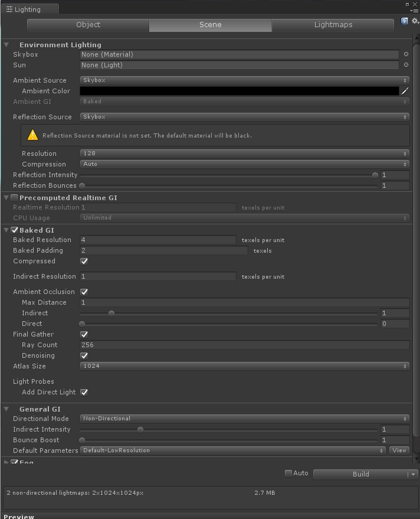
Task: Open the Build button options arrow
Action: coord(413,474)
